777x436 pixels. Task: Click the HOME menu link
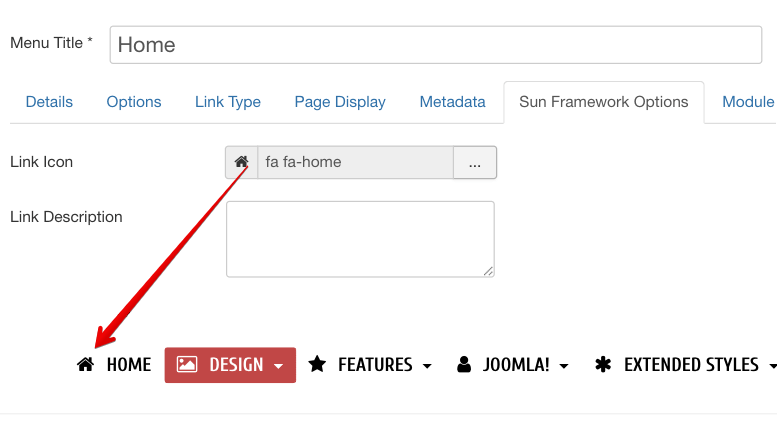point(128,365)
